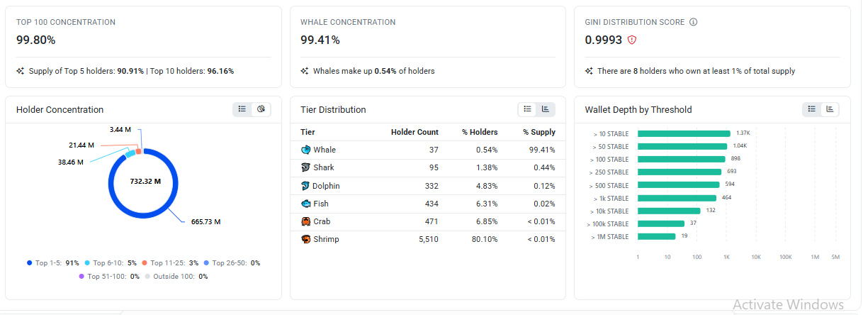Switch Holder Concentration to list view
This screenshot has width=868, height=315.
coord(242,109)
